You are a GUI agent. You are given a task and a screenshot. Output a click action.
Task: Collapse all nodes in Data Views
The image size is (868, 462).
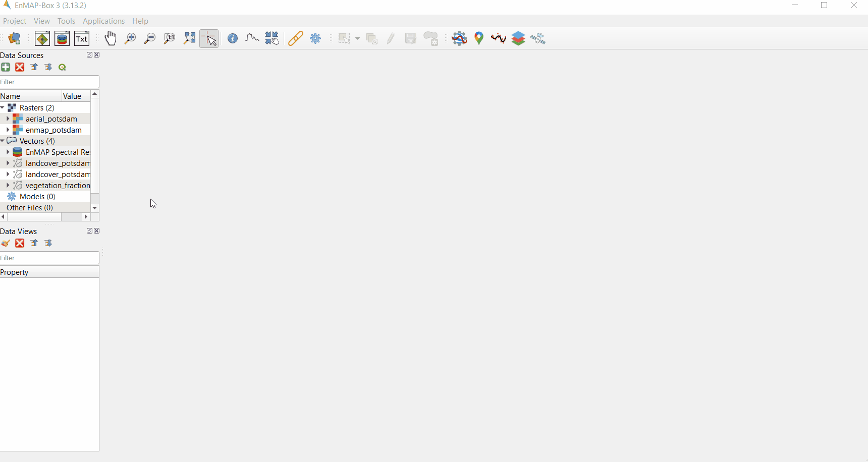[x=34, y=243]
